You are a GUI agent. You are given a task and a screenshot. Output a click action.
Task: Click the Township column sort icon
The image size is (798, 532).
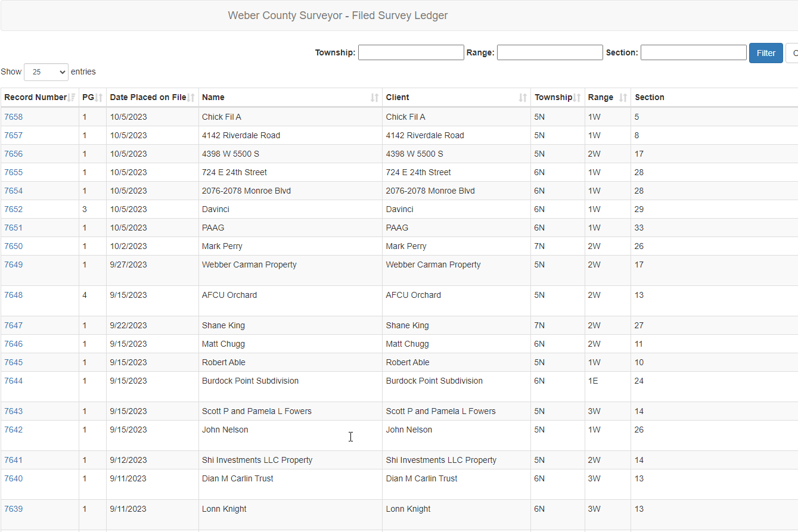click(577, 98)
